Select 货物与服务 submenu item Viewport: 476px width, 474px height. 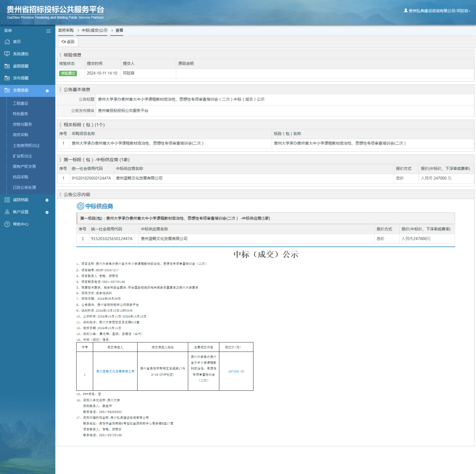[22, 124]
